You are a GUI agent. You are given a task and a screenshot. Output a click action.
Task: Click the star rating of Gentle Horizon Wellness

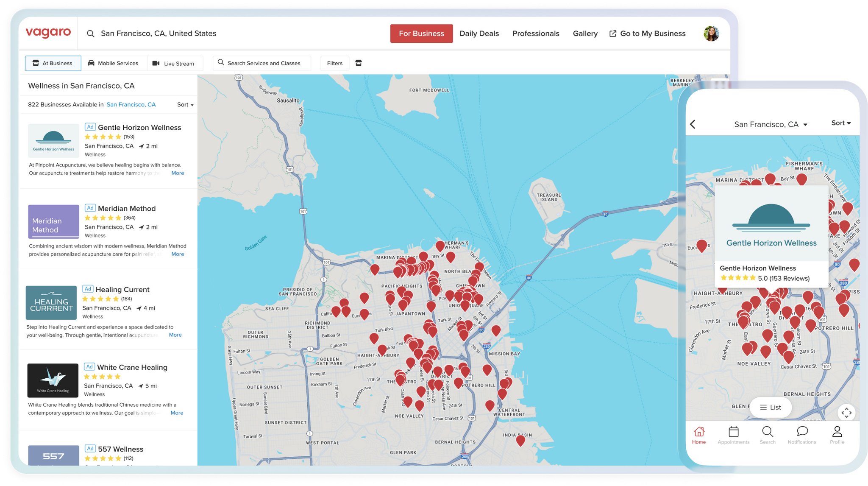click(103, 137)
